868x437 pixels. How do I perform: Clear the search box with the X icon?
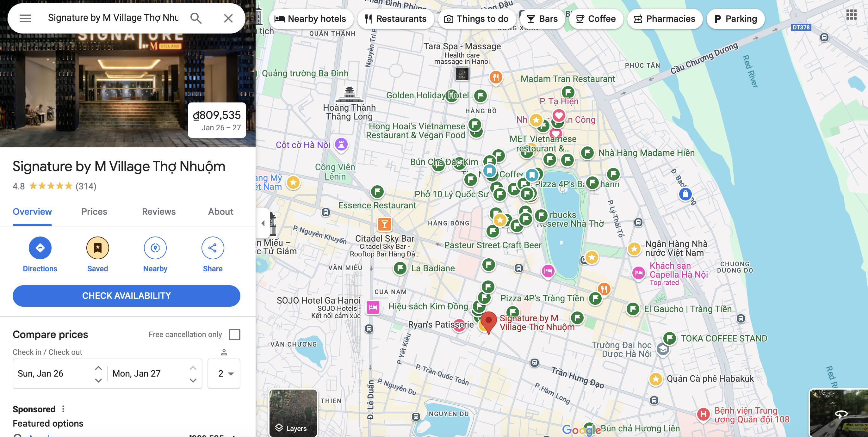228,18
